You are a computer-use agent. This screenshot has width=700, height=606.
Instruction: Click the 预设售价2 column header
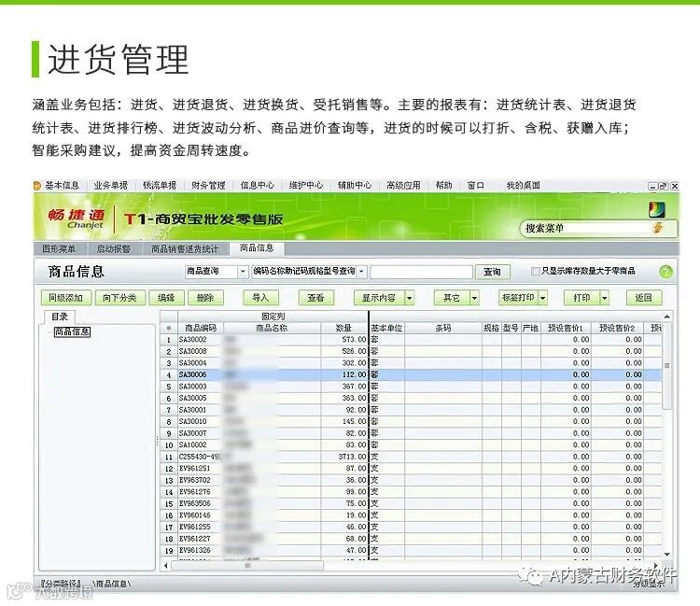click(617, 328)
